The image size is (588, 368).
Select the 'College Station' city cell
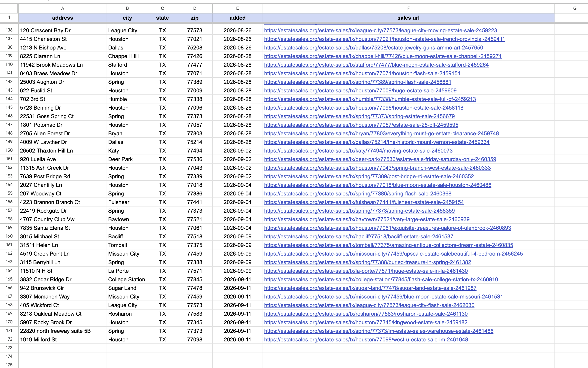[127, 279]
